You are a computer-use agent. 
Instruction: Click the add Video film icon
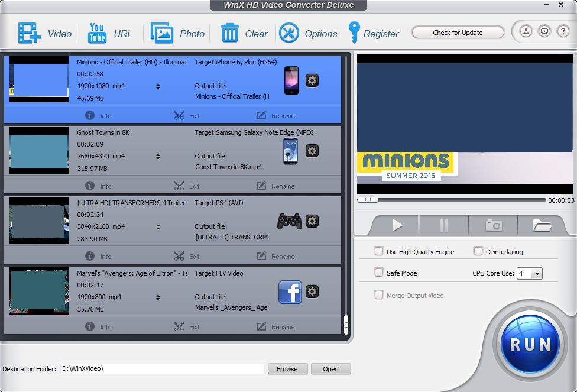coord(29,33)
